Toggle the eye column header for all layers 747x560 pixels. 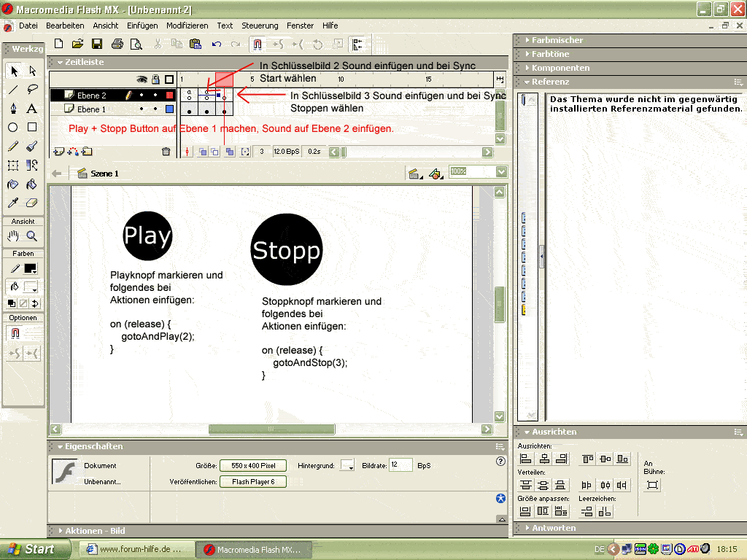(x=142, y=79)
